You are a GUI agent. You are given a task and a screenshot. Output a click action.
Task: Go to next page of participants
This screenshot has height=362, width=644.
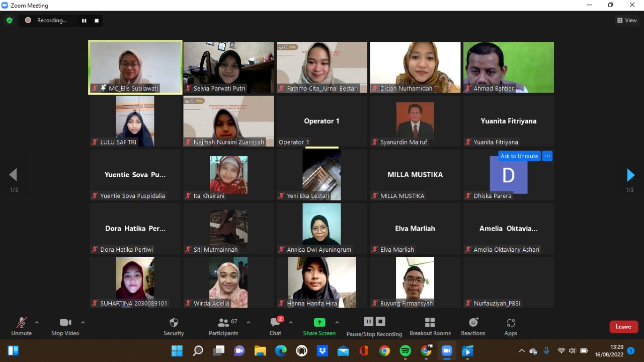click(x=630, y=175)
